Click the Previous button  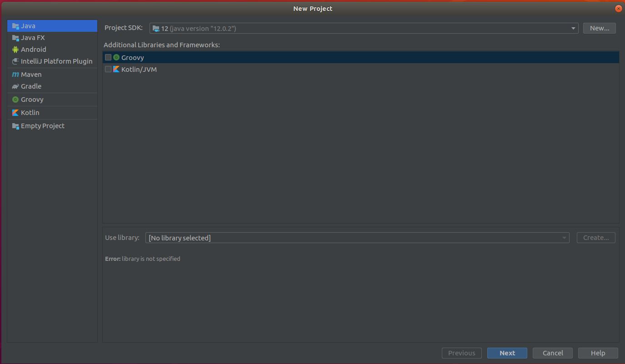[462, 353]
